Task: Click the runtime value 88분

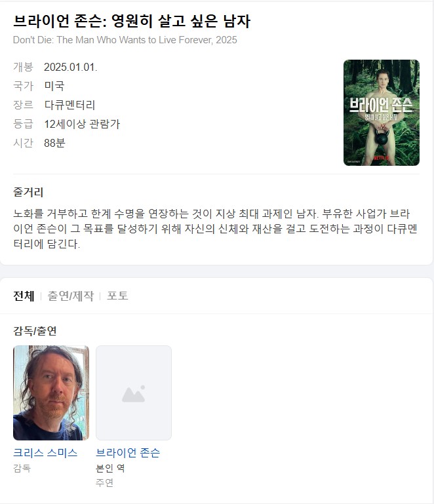Action: pos(54,143)
